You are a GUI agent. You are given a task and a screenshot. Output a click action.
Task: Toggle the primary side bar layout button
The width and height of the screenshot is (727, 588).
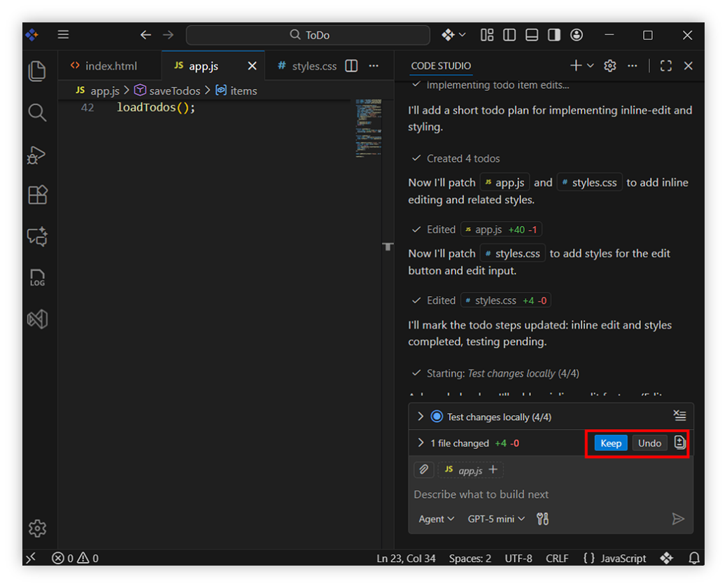(x=509, y=35)
